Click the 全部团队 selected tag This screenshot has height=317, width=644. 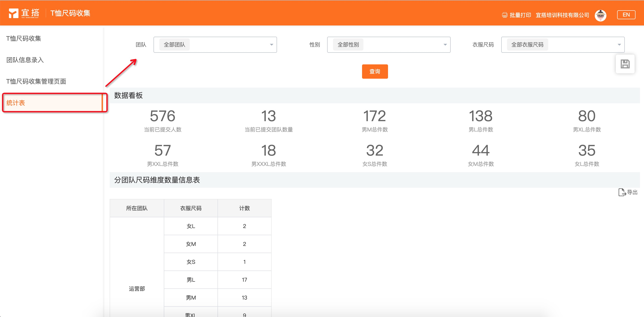174,45
